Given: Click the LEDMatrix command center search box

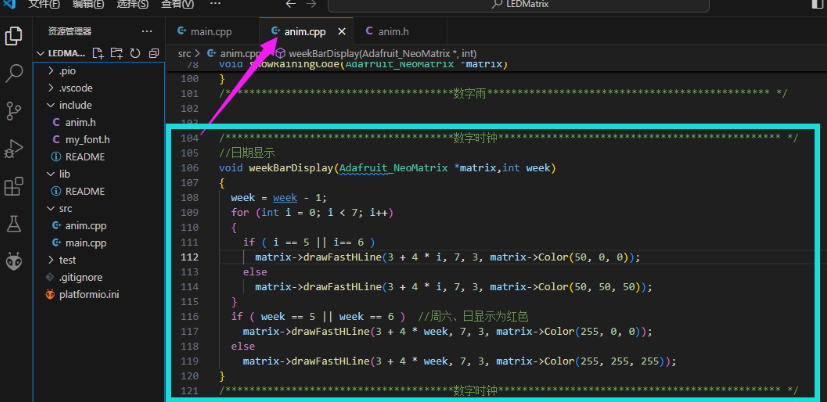Looking at the screenshot, I should point(518,4).
